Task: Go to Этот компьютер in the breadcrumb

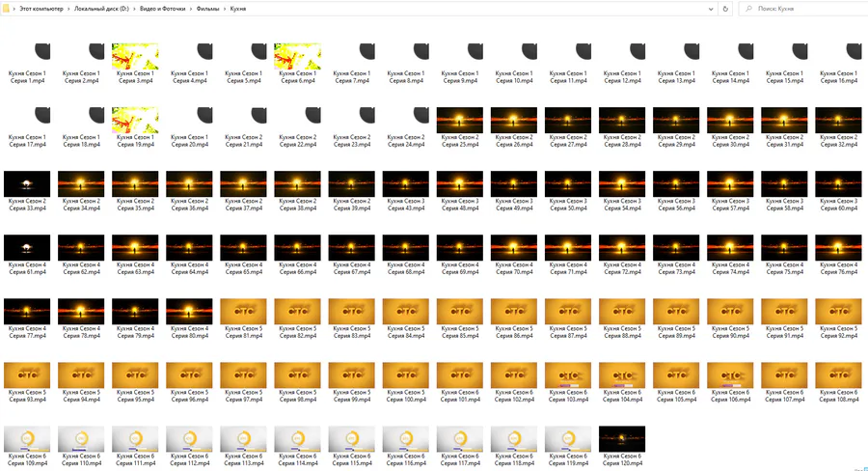Action: click(x=41, y=9)
